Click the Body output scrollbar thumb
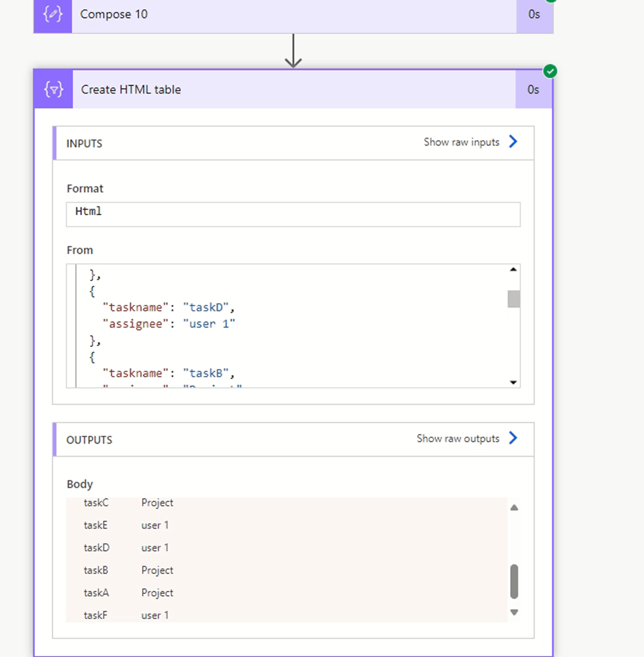The image size is (644, 657). pyautogui.click(x=514, y=582)
